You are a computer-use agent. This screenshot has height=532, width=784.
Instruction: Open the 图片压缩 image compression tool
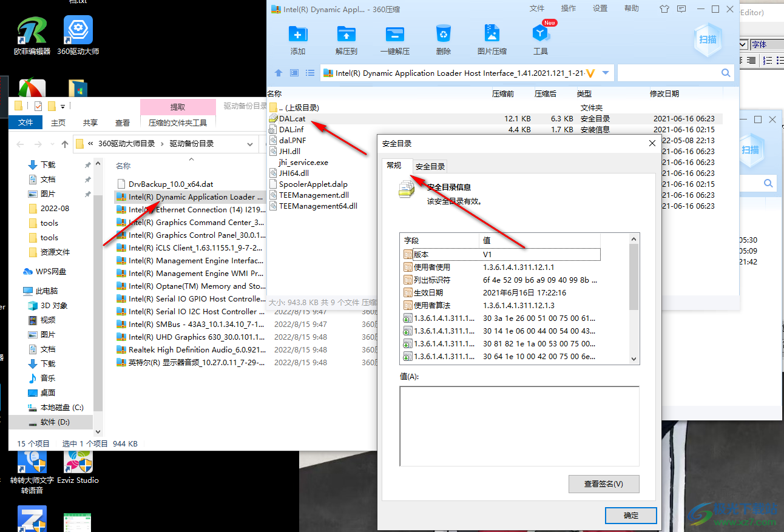492,34
